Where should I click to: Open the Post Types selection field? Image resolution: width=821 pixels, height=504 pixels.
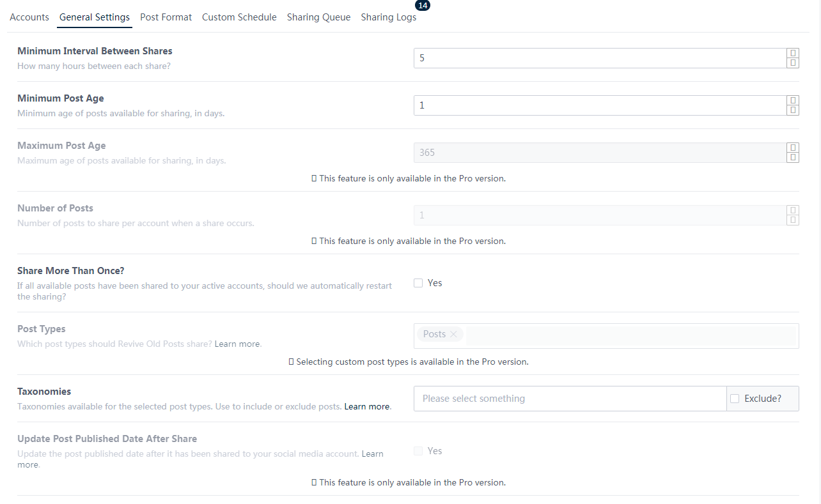(x=630, y=335)
